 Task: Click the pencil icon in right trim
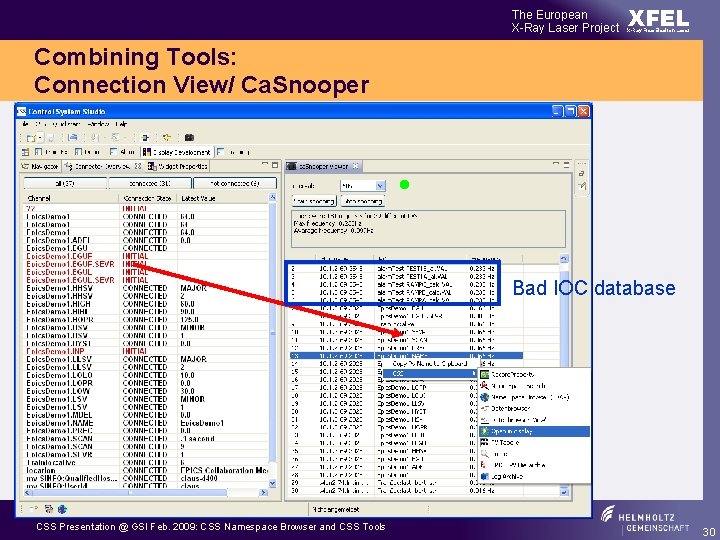582,186
